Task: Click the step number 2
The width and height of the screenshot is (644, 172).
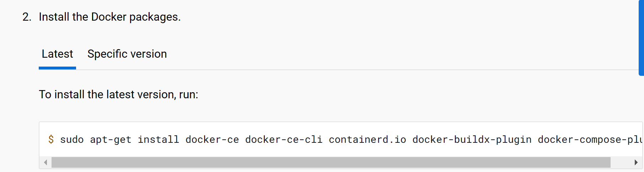Action: (27, 17)
